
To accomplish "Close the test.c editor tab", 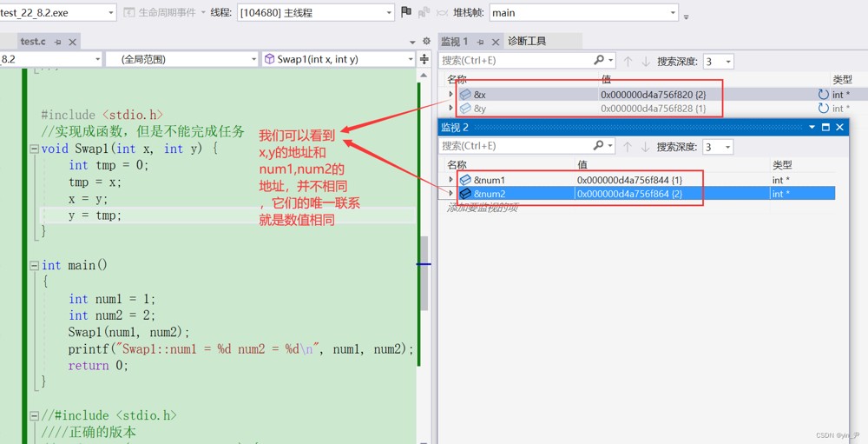I will [x=73, y=42].
